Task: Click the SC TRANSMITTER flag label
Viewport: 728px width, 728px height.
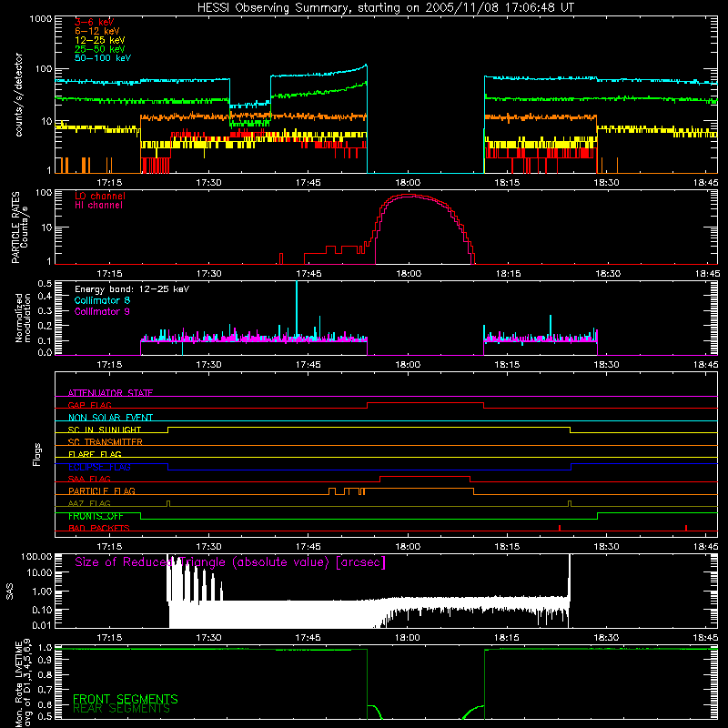Action: (x=106, y=442)
